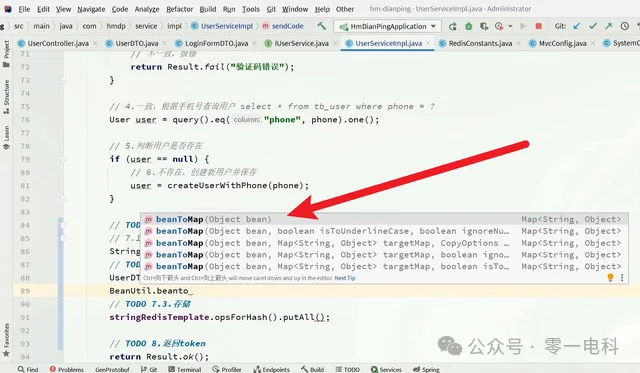The width and height of the screenshot is (640, 373).
Task: Collapse the code fold at line 79
Action: click(x=63, y=159)
